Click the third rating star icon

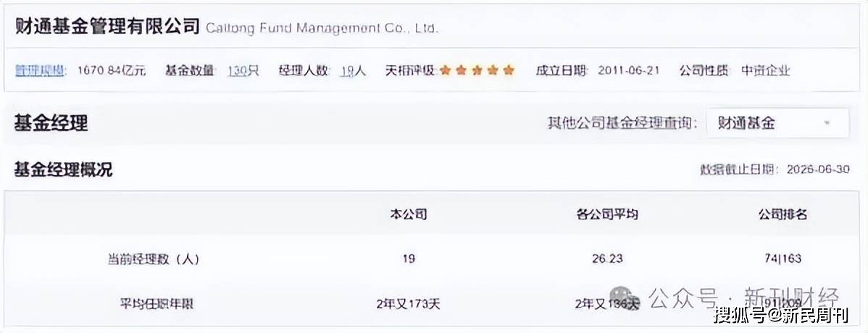pos(477,70)
